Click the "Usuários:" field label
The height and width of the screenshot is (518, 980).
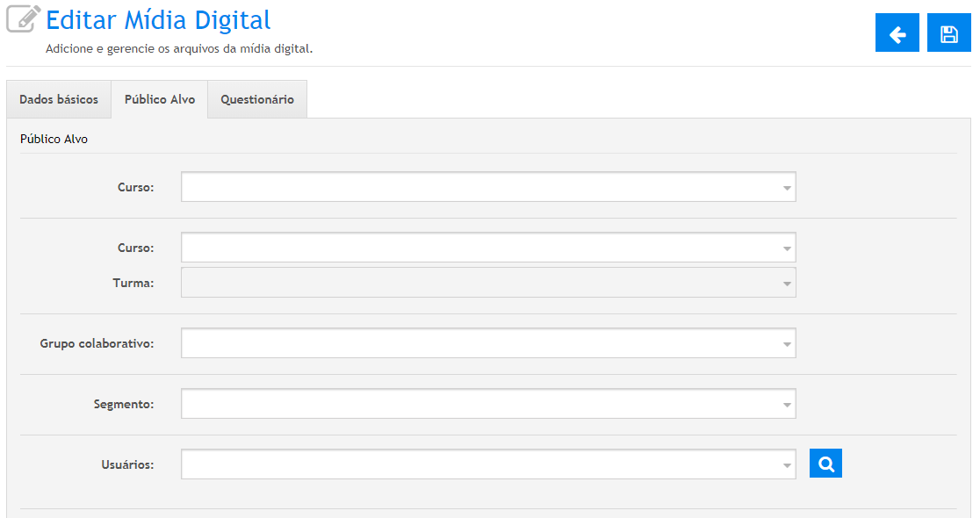point(128,464)
